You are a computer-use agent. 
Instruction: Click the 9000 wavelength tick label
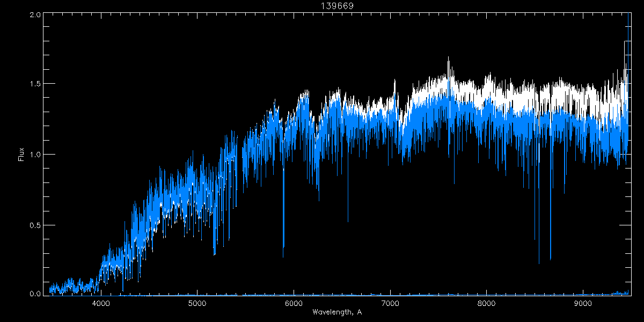point(583,304)
